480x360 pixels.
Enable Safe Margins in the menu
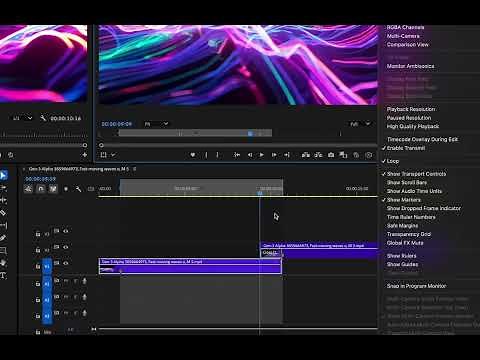pyautogui.click(x=402, y=226)
